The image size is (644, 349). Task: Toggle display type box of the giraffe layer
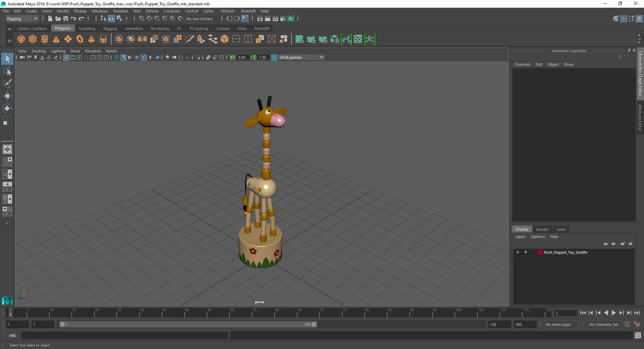(x=533, y=252)
